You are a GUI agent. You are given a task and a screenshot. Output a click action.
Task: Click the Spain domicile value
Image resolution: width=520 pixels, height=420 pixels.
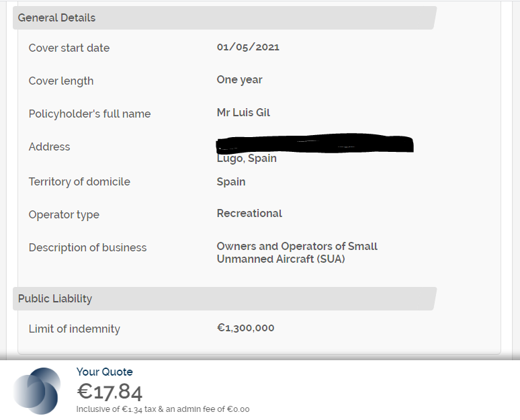tap(231, 182)
